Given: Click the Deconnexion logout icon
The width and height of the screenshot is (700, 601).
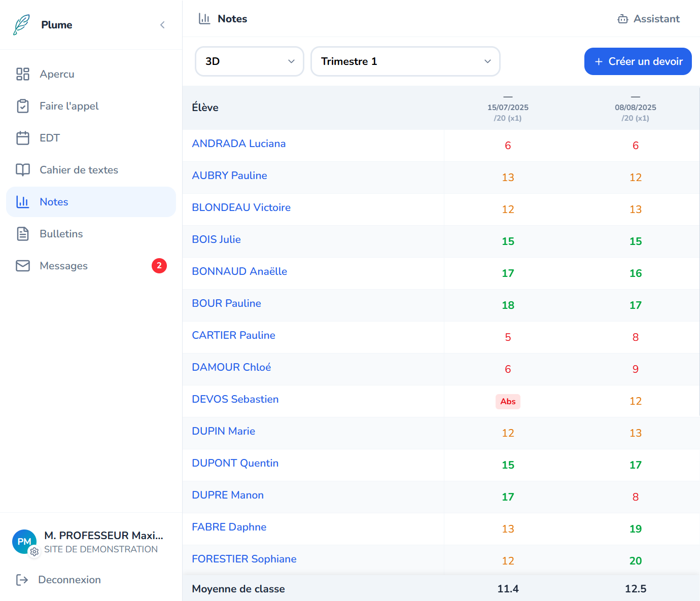Looking at the screenshot, I should (22, 580).
